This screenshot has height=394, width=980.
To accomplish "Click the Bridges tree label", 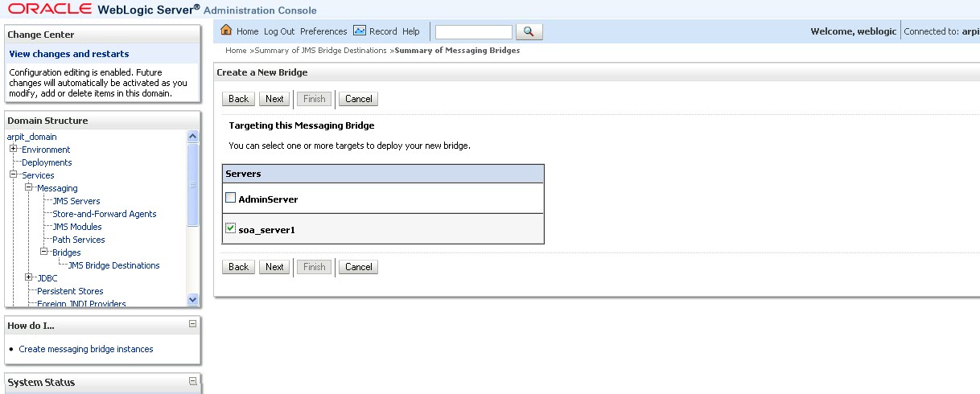I will click(67, 252).
